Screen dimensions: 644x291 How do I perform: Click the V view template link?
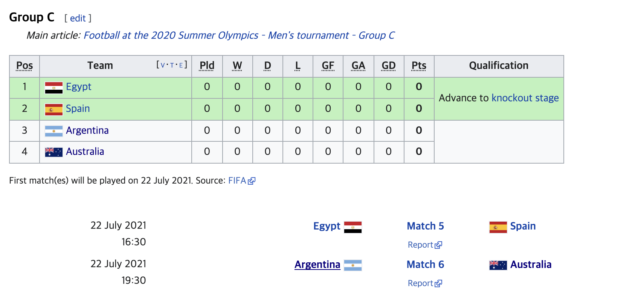click(x=163, y=65)
